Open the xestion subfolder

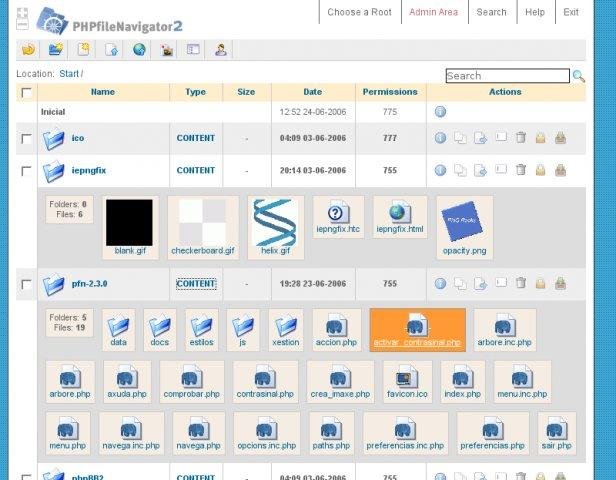click(x=286, y=330)
